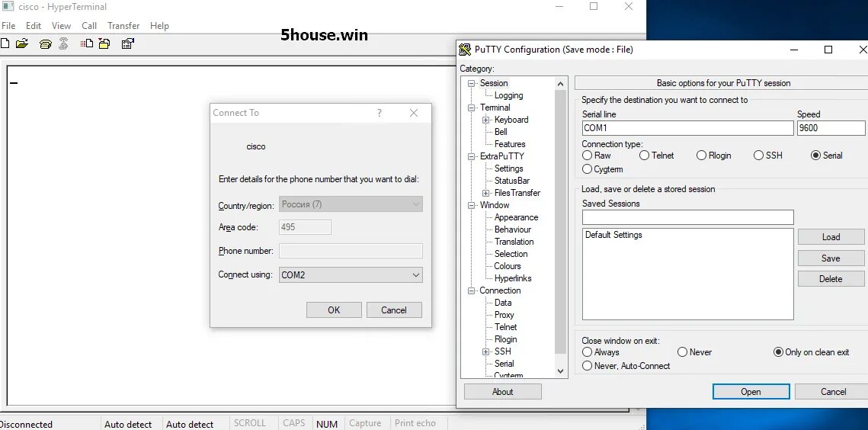Screen dimensions: 868x430
Task: Click the question mark help in Connect To
Action: (x=380, y=113)
